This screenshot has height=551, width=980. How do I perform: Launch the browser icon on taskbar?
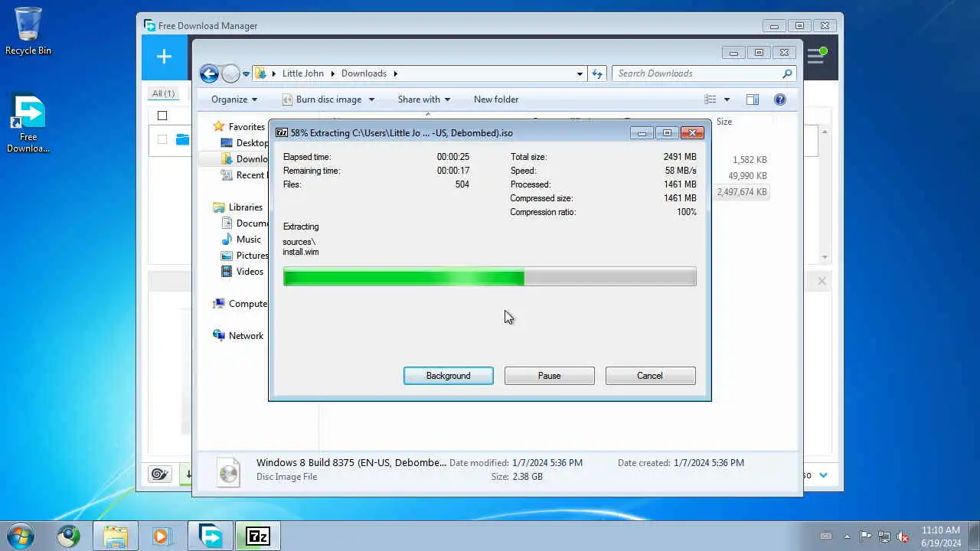[x=68, y=536]
